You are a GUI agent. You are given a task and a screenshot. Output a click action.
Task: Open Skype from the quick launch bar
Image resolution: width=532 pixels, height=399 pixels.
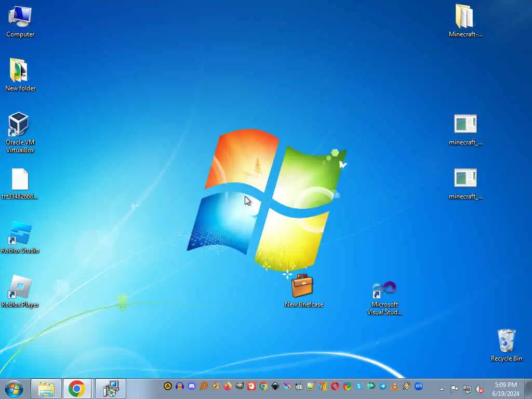(359, 386)
